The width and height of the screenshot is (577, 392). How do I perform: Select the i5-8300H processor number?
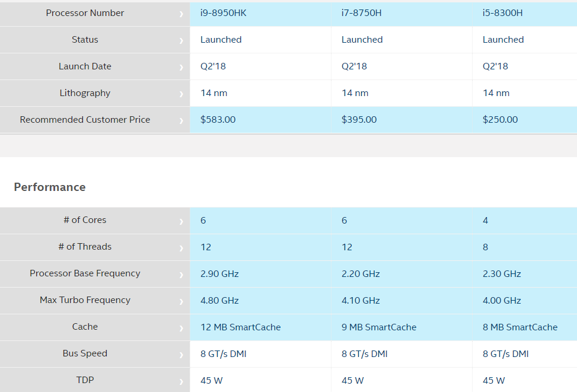[x=502, y=13]
